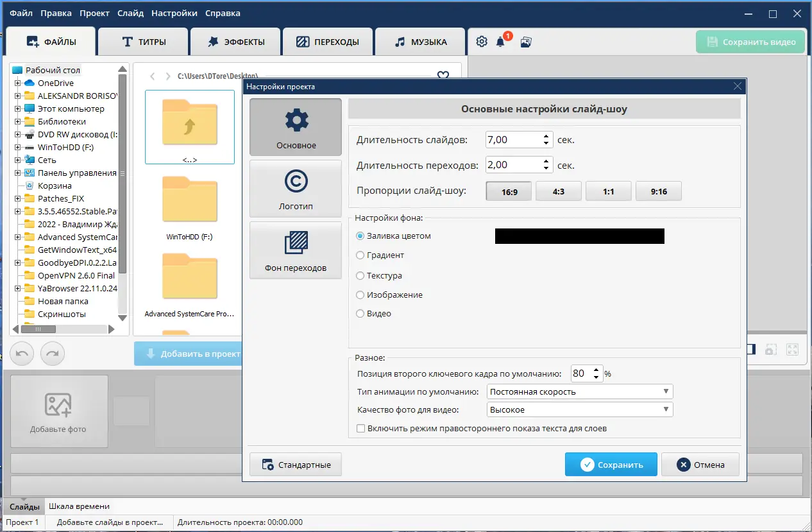Open the Фон переходов settings section
The width and height of the screenshot is (812, 532).
[x=296, y=250]
